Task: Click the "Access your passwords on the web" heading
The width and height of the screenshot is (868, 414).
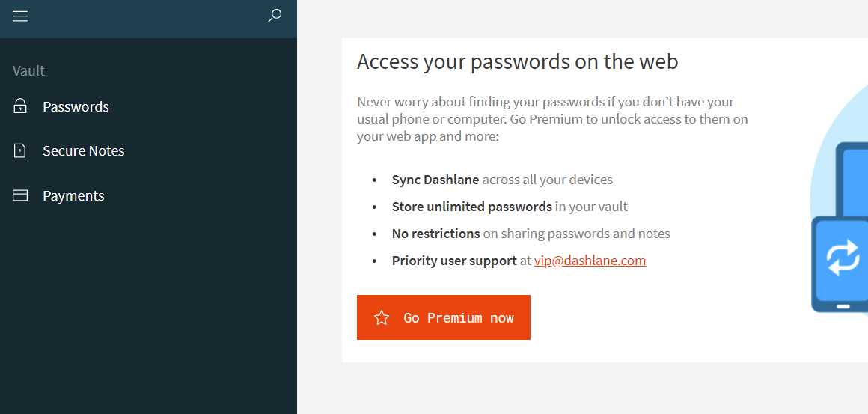Action: tap(518, 61)
